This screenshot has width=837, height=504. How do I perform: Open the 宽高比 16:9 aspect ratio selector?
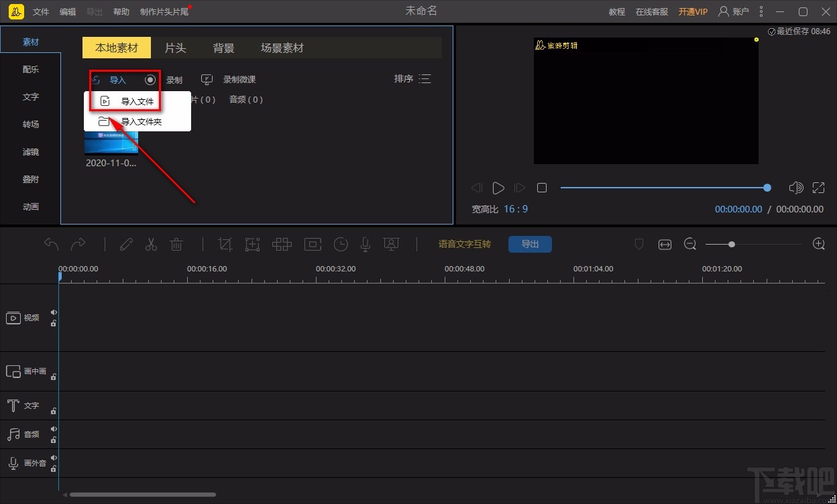(x=515, y=209)
